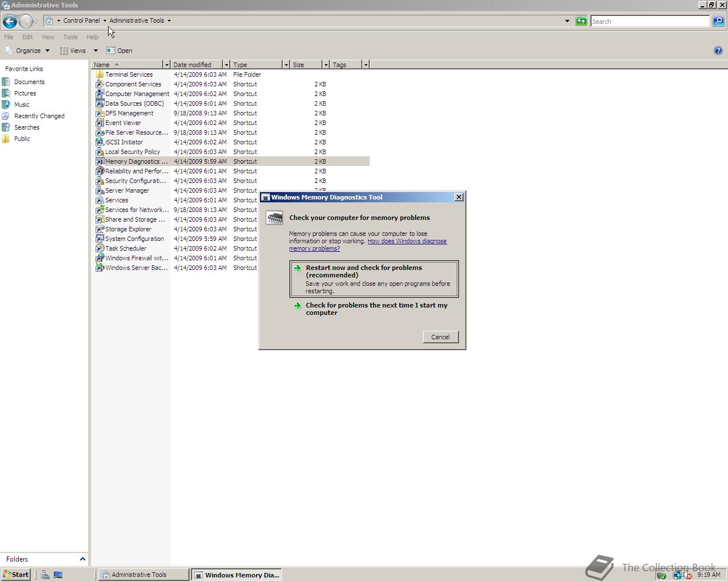Click the Security Configuration icon

[100, 181]
